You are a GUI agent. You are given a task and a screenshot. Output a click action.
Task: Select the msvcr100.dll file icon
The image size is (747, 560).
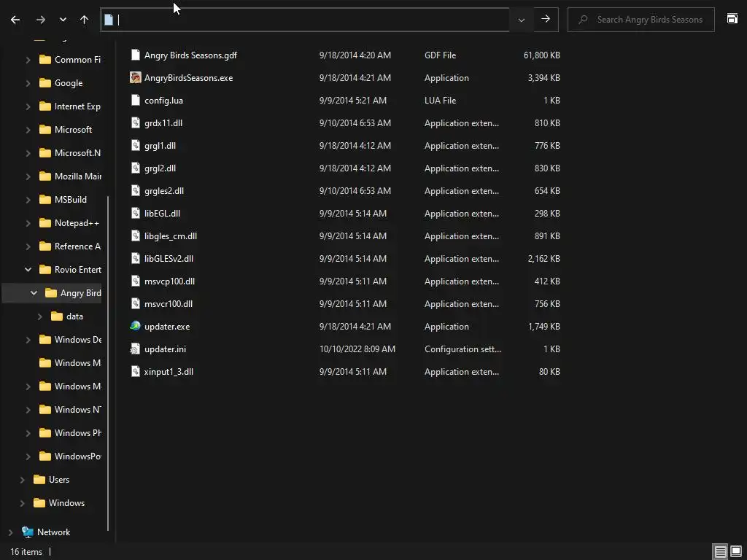point(136,304)
